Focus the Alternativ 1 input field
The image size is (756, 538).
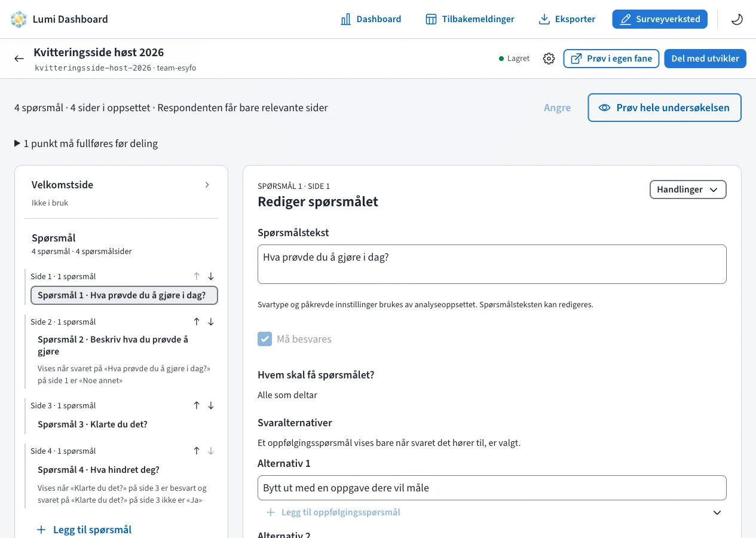492,488
